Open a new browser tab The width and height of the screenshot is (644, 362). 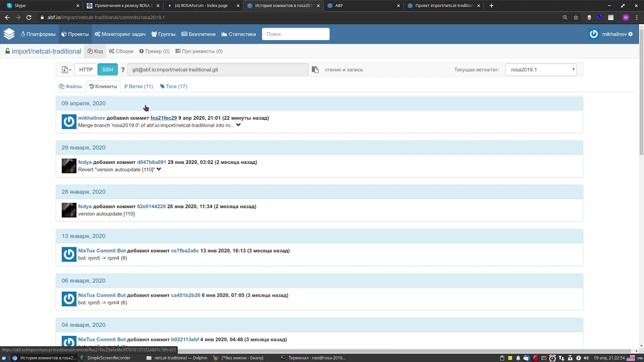click(492, 6)
